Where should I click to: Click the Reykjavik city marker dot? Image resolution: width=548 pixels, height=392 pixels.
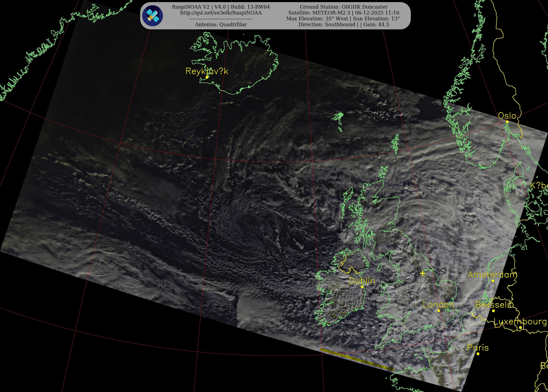[207, 77]
